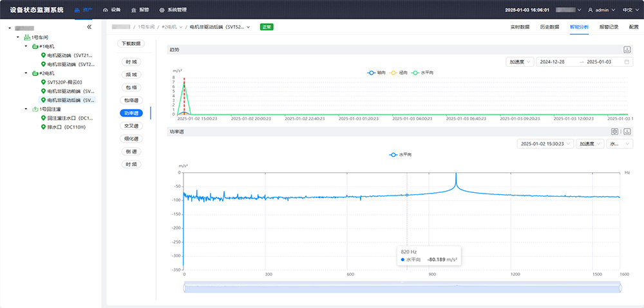The width and height of the screenshot is (644, 308).
Task: Click the spectrum zoom slider track
Action: 402,288
